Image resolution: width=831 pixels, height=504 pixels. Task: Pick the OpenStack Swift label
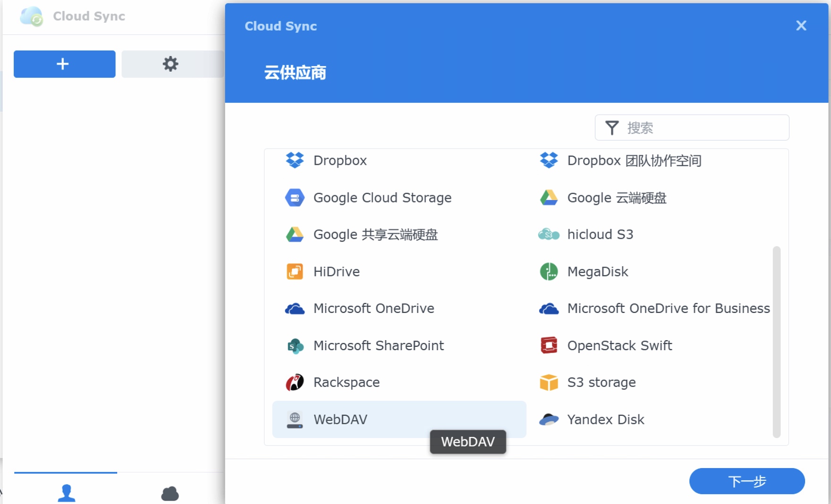pos(619,345)
